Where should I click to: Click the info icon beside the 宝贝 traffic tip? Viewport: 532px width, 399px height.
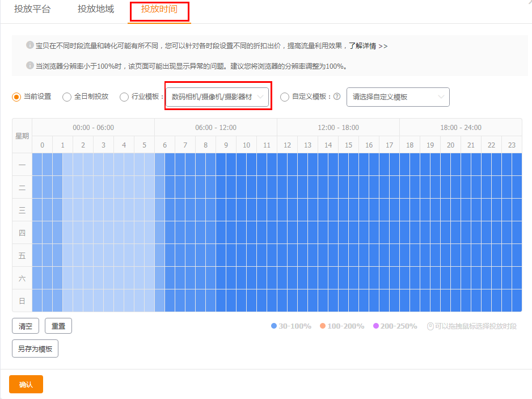[x=30, y=45]
